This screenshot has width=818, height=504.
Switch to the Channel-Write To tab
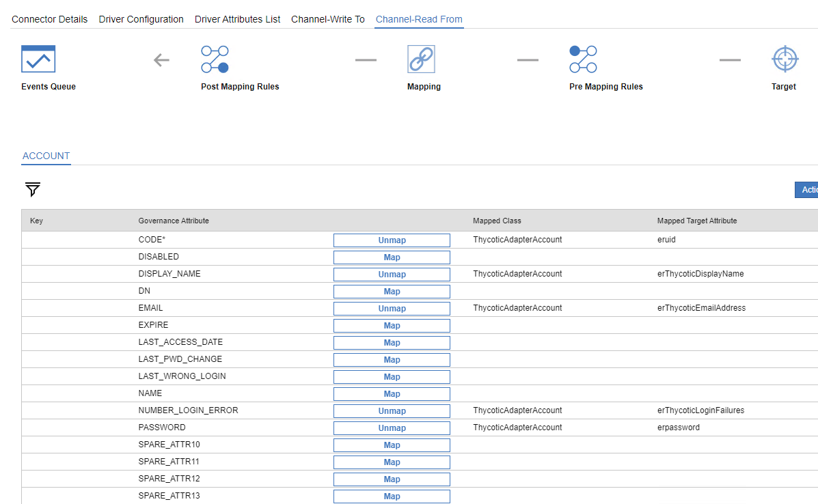[x=328, y=19]
